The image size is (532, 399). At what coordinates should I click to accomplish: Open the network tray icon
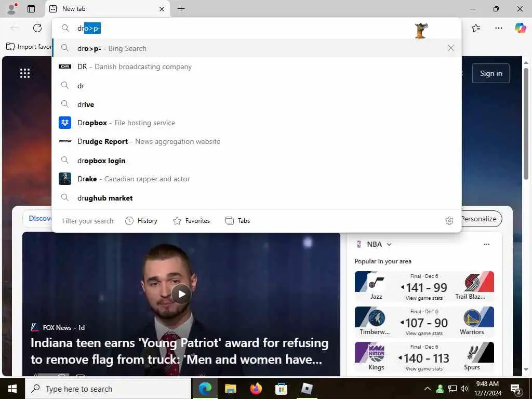point(453,389)
